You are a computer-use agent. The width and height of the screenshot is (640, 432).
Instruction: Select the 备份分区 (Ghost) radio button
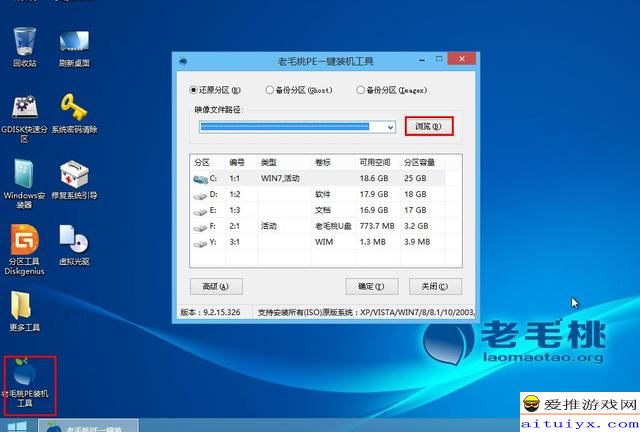269,90
